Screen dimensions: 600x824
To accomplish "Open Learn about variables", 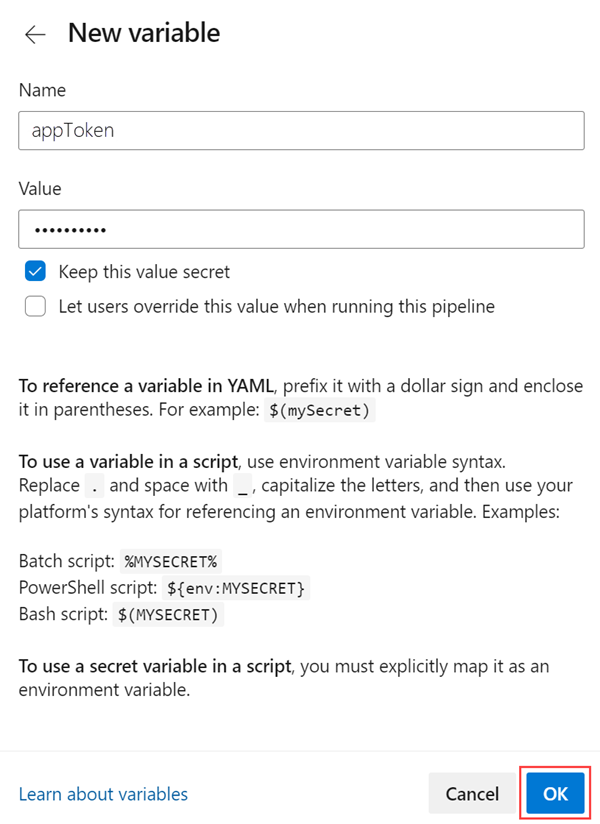I will (103, 793).
